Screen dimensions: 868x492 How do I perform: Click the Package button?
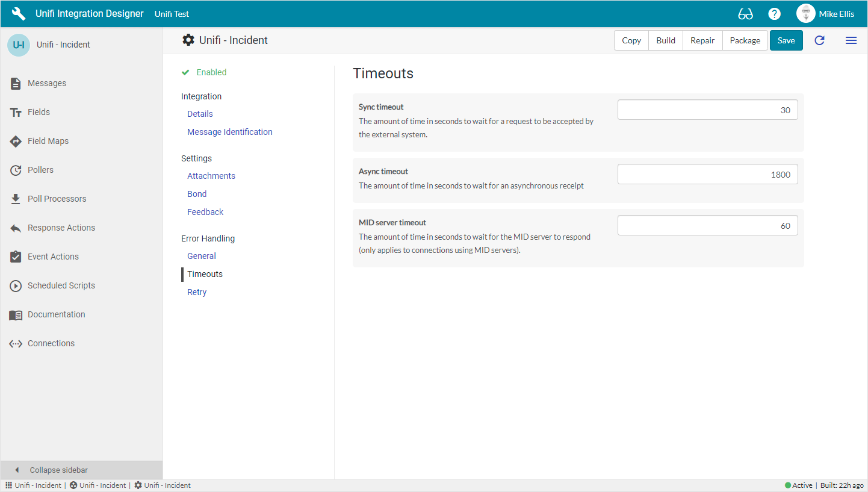coord(745,40)
